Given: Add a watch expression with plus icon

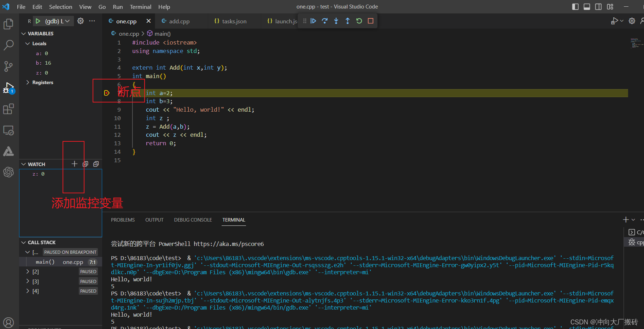Looking at the screenshot, I should 74,164.
